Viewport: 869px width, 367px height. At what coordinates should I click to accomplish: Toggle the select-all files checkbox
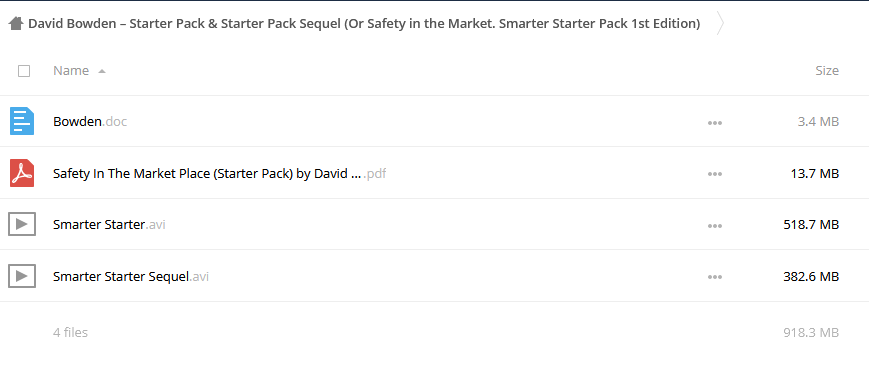click(24, 71)
